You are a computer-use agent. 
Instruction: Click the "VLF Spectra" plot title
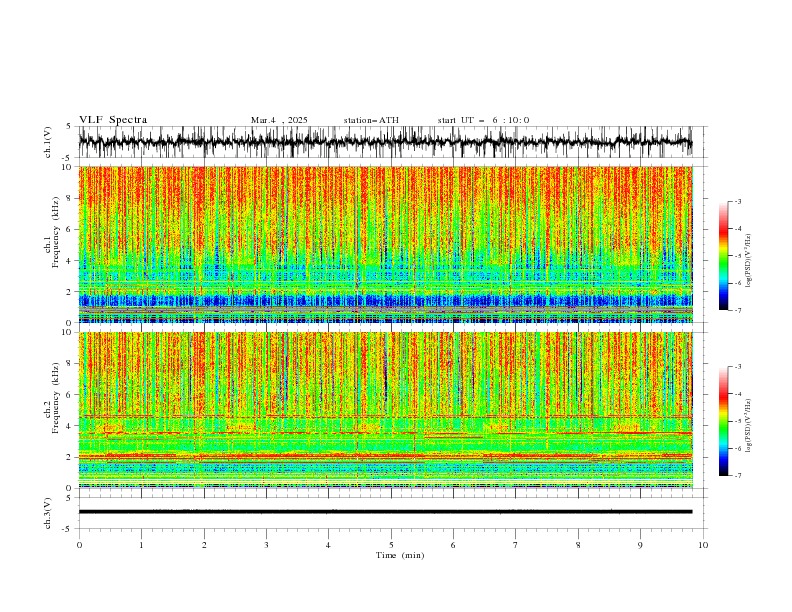(x=113, y=120)
